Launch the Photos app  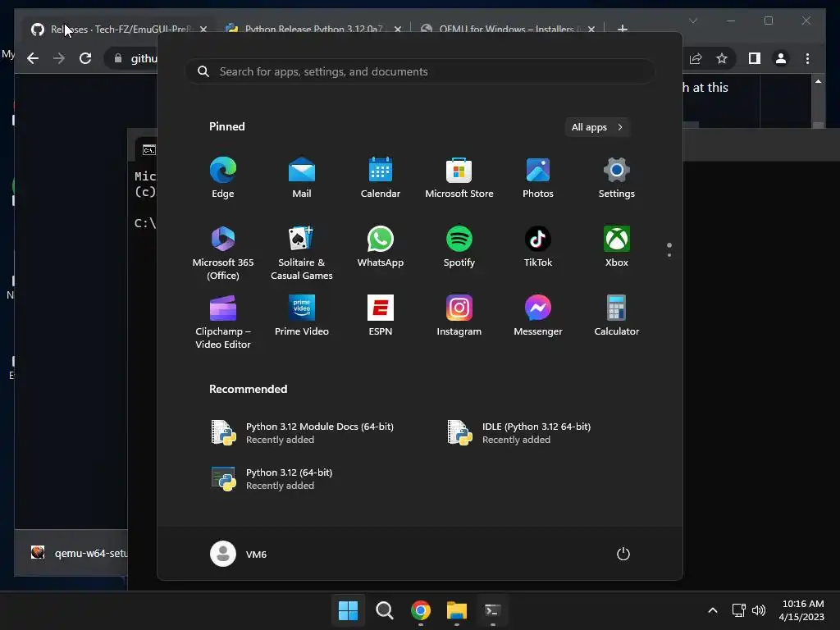538,177
